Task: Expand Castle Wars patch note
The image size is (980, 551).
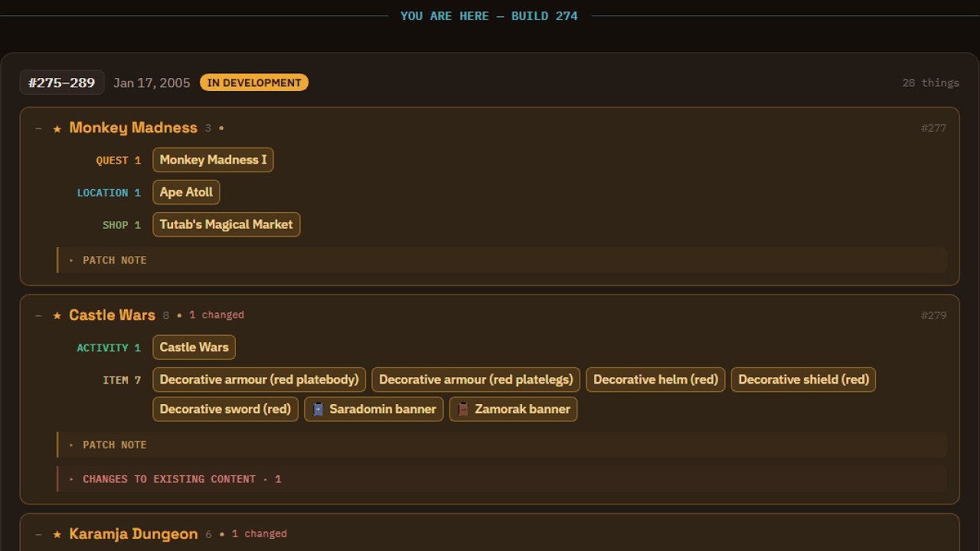Action: coord(502,445)
